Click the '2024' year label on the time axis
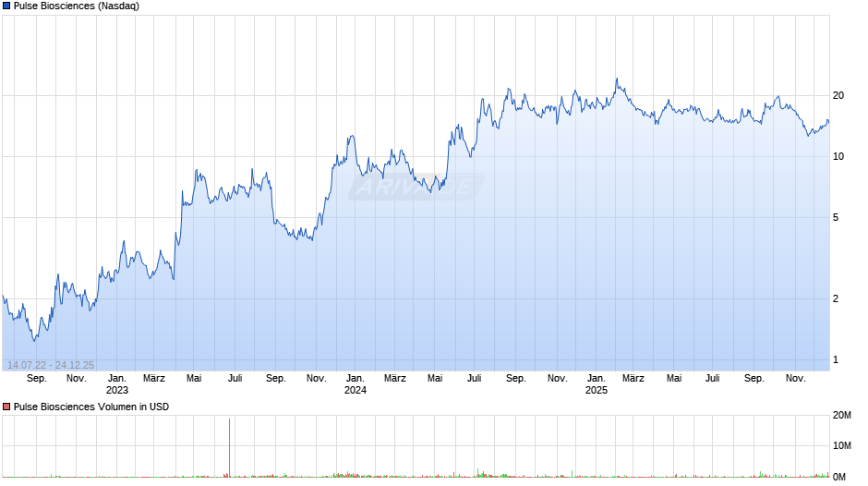Viewport: 868px width, 486px height. click(356, 390)
